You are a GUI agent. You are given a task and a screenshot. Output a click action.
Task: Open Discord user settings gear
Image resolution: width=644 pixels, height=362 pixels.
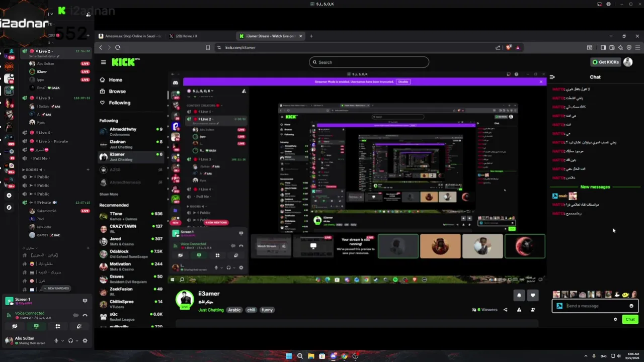pos(85,340)
